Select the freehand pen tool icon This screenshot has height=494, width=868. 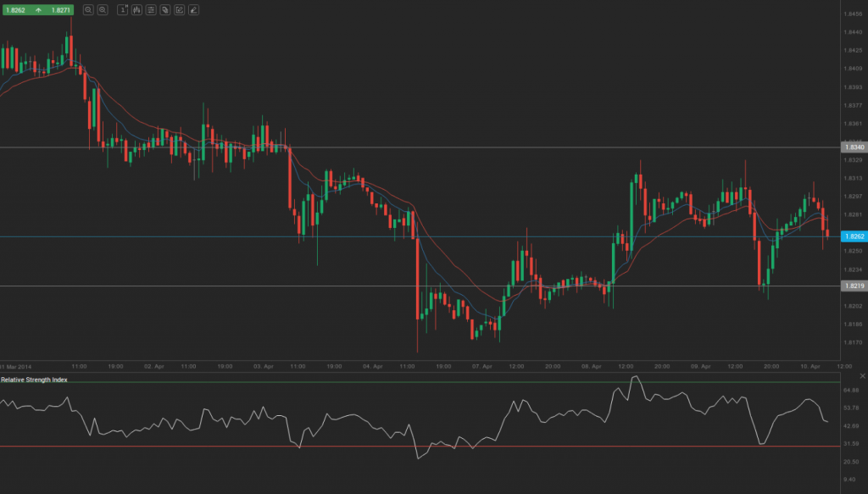(x=193, y=10)
